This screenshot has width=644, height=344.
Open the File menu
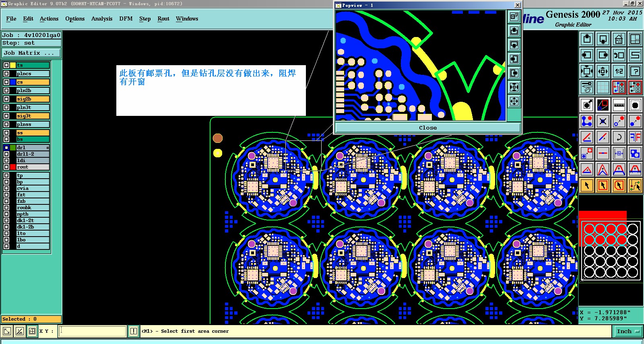(11, 19)
